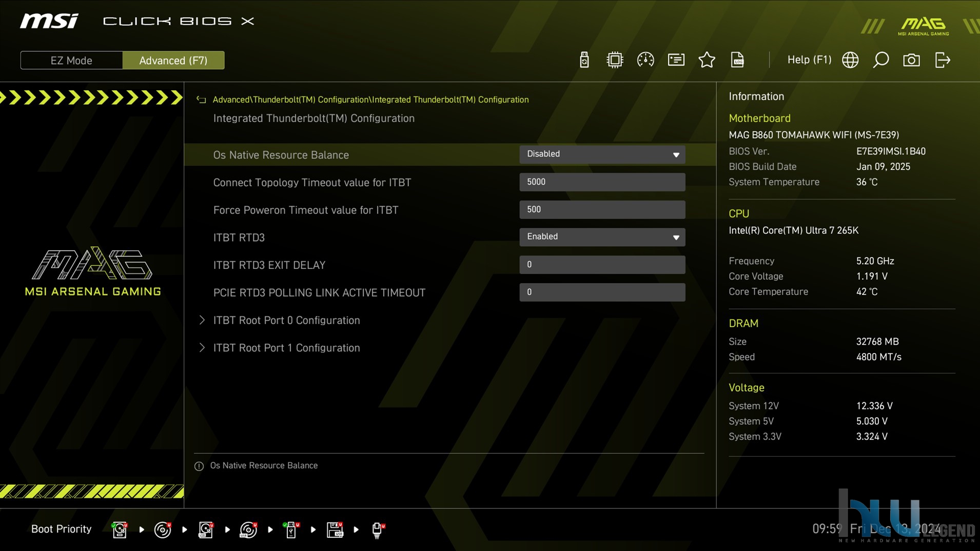The width and height of the screenshot is (980, 551).
Task: Click MAG B860 TOMAHAWK WIFI model text
Action: point(814,135)
